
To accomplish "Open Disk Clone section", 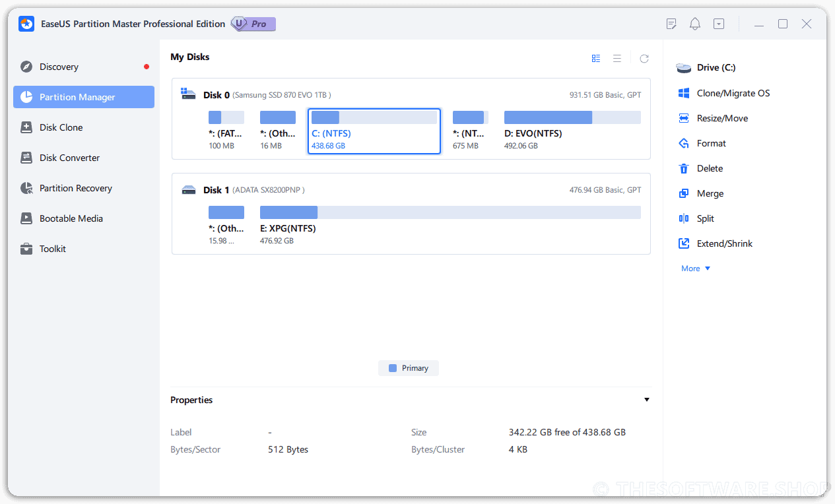I will [x=84, y=127].
